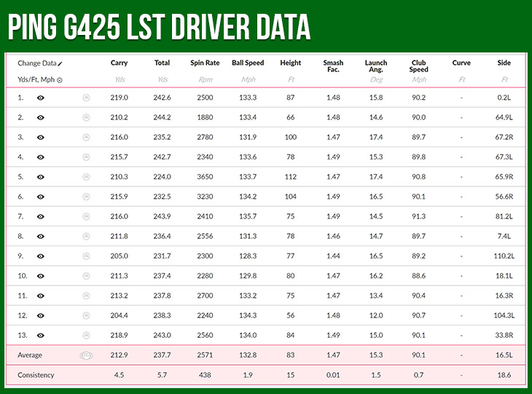532x394 pixels.
Task: Click ball speed value 135.7
Action: coord(248,216)
